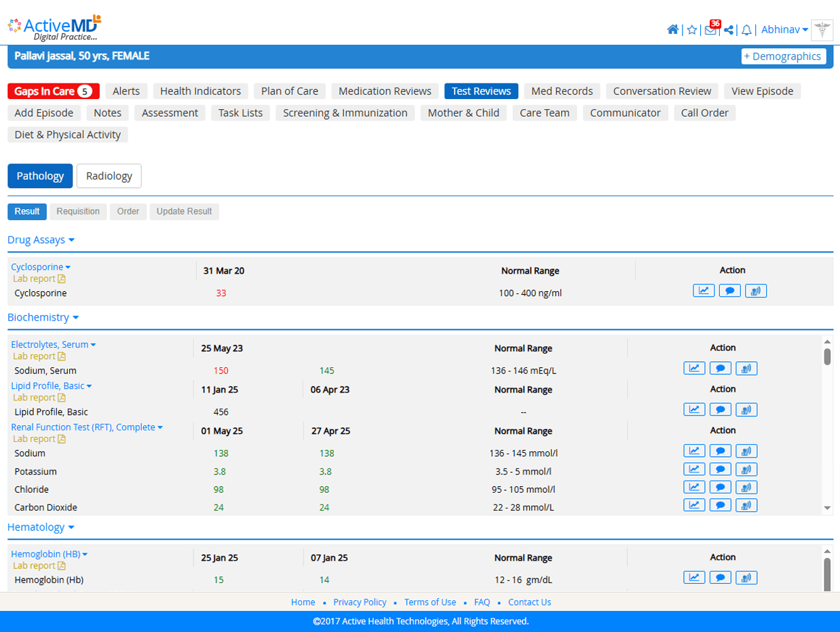View trend graph for Hemoglobin (Hb)
This screenshot has height=632, width=840.
(694, 578)
